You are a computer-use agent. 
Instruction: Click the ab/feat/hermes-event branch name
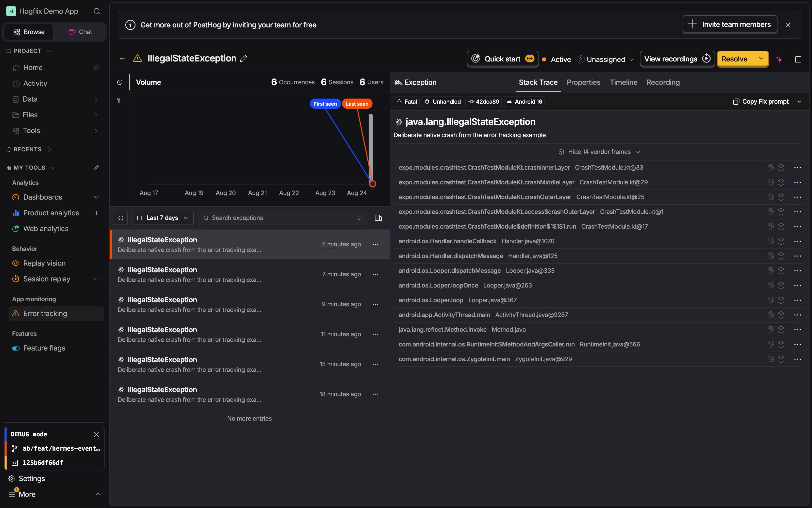61,448
